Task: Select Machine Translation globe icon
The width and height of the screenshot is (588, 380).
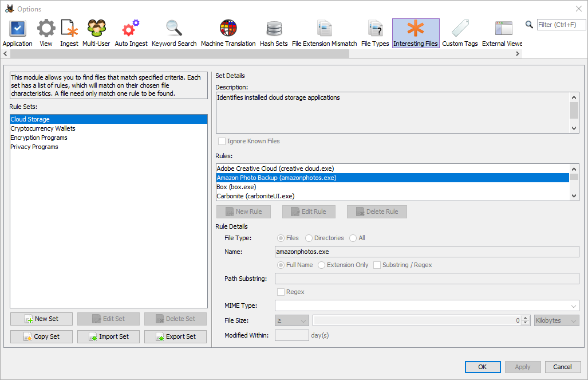Action: tap(228, 29)
